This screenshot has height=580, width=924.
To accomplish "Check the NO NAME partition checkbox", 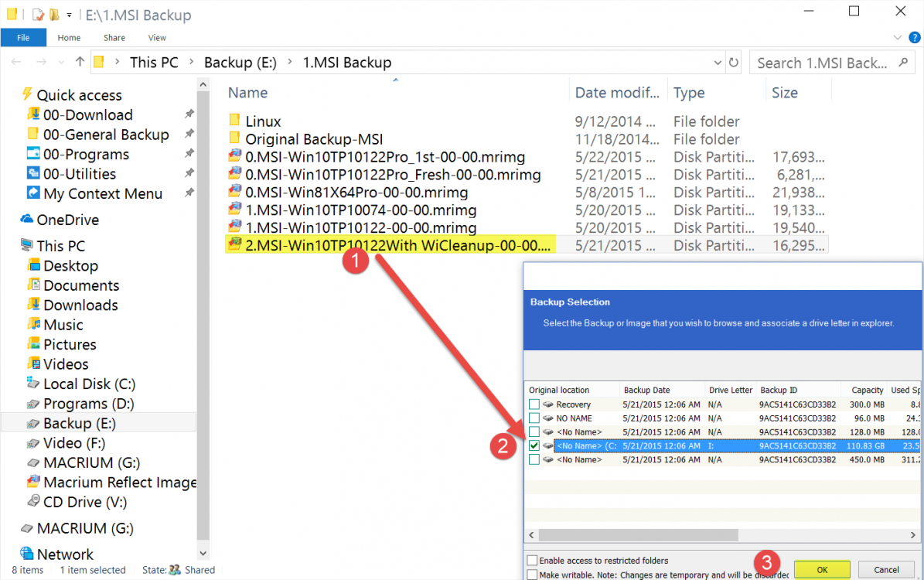I will 534,418.
